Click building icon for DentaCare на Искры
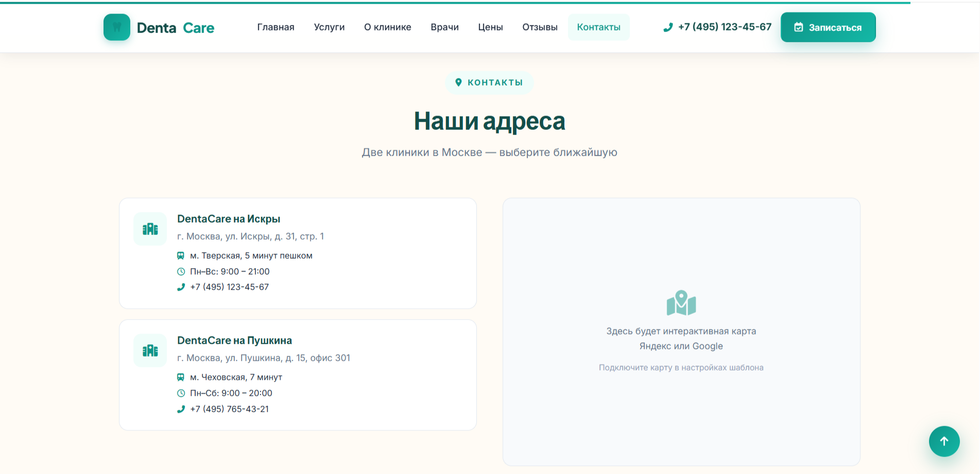Viewport: 980px width, 474px height. pyautogui.click(x=150, y=229)
